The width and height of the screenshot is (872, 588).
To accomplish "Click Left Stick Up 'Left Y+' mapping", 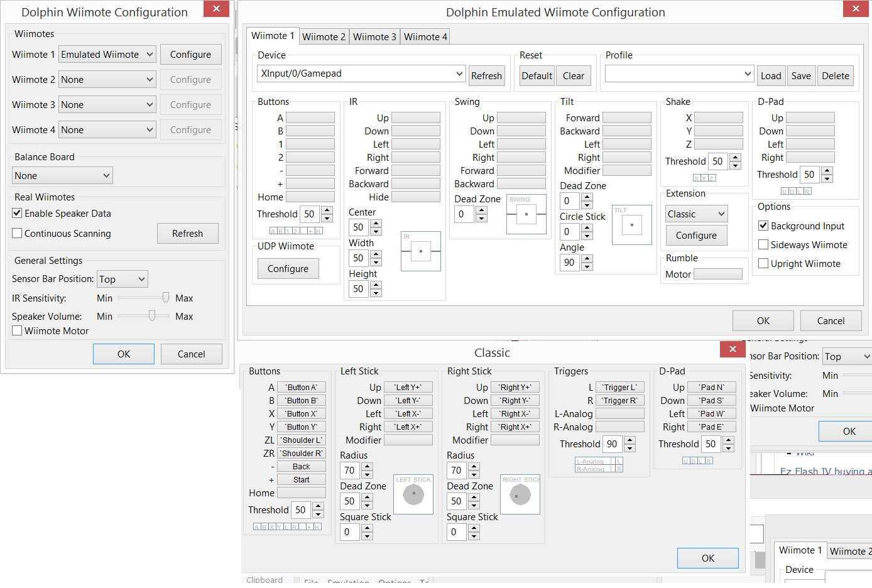I will point(408,387).
